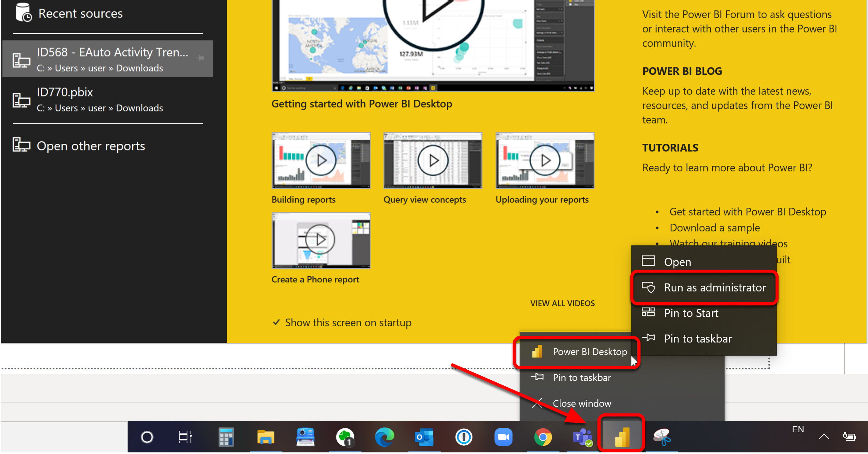This screenshot has width=868, height=454.
Task: Click Query view concepts caption text
Action: 425,200
